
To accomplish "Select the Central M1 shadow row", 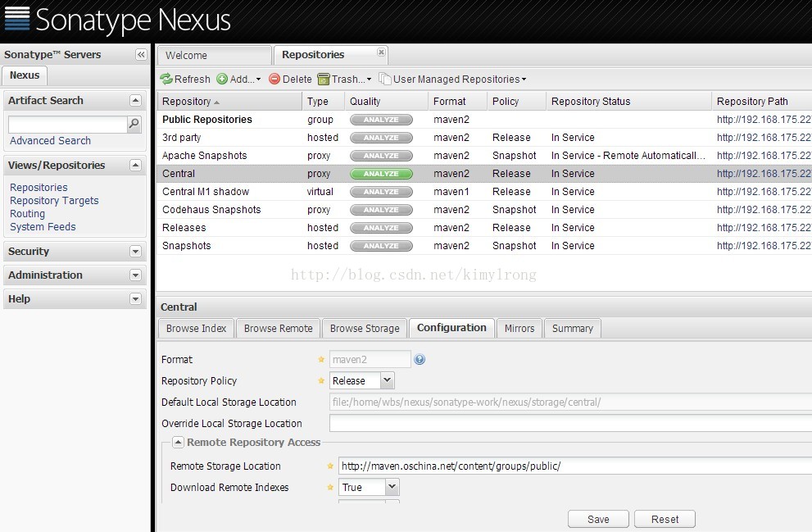I will click(484, 192).
